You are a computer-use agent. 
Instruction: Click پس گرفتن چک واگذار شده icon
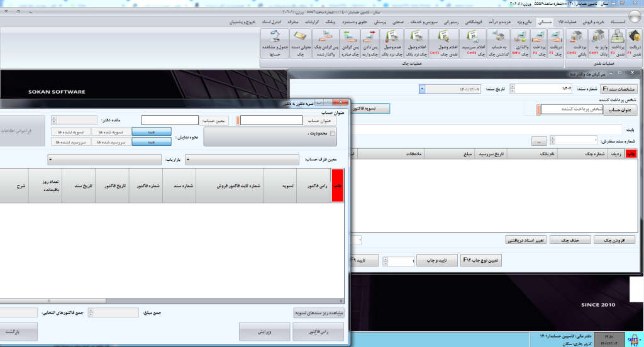tap(325, 43)
